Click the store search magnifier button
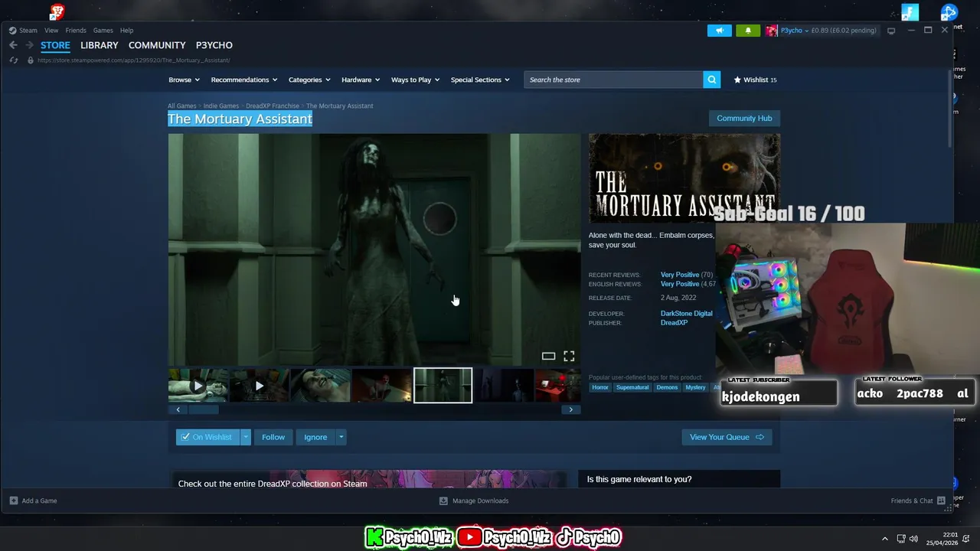This screenshot has width=980, height=551. (712, 80)
